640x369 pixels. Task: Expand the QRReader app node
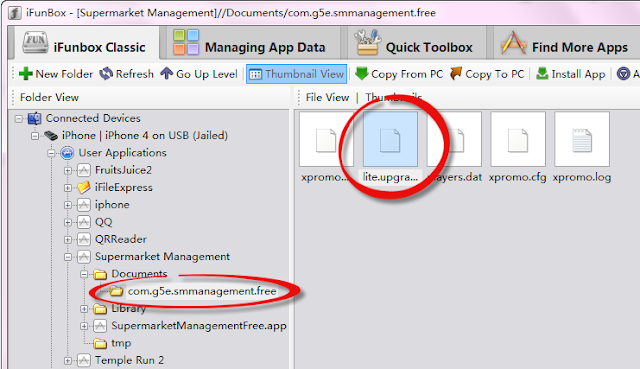coord(68,240)
